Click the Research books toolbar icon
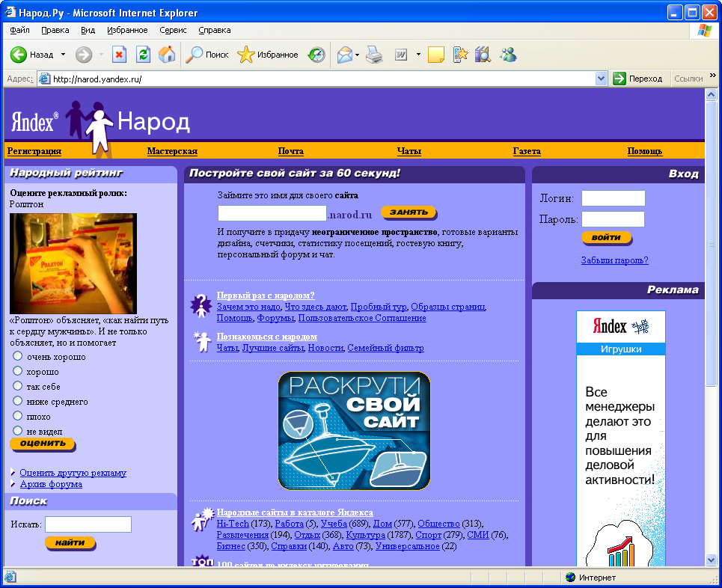The width and height of the screenshot is (722, 588). (x=483, y=55)
